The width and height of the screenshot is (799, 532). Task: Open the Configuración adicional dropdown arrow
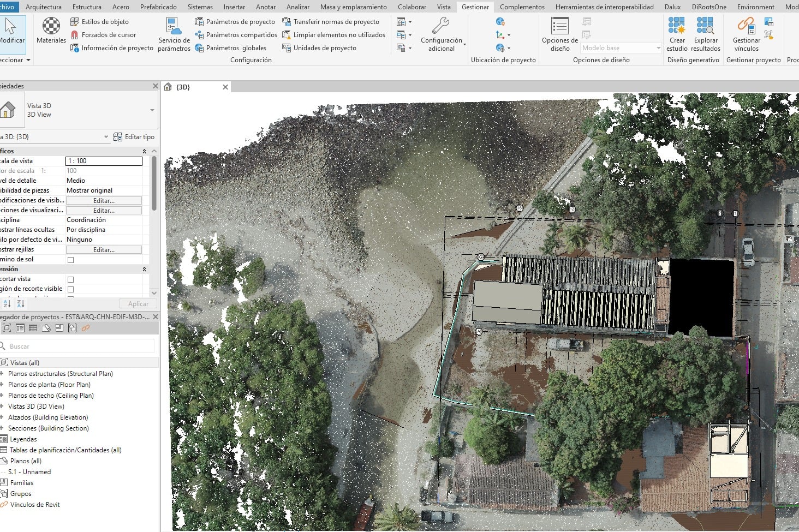[465, 44]
